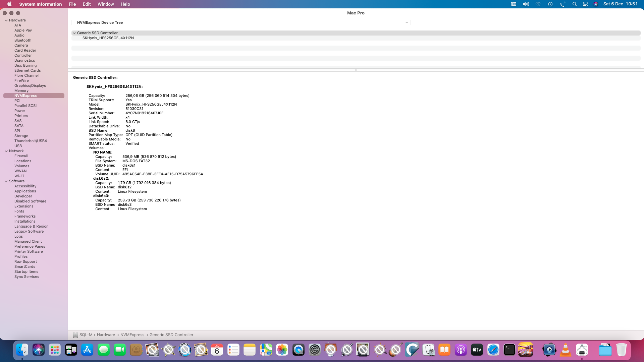Viewport: 644px width, 362px height.
Task: Collapse the Generic SSD Controller row
Action: click(x=74, y=33)
